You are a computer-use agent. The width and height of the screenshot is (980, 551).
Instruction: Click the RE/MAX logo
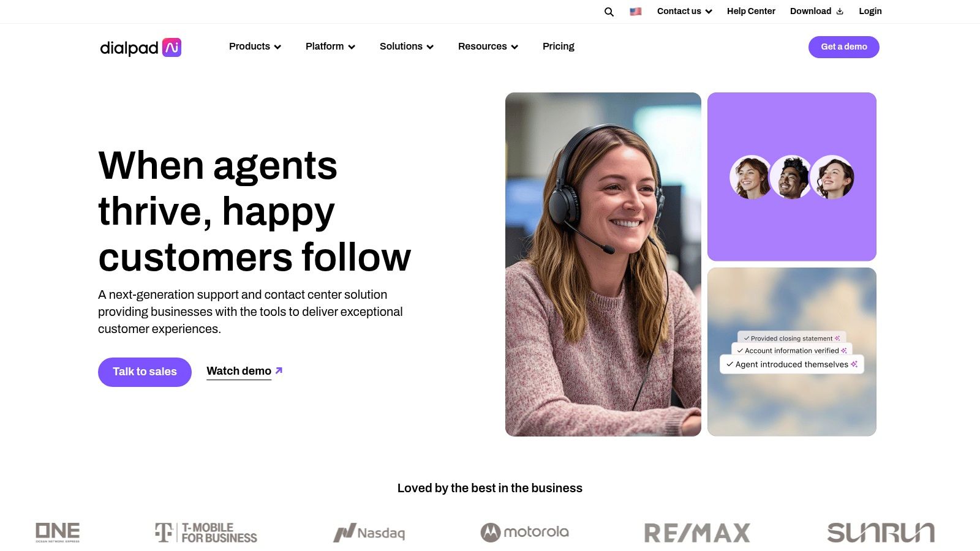point(697,533)
